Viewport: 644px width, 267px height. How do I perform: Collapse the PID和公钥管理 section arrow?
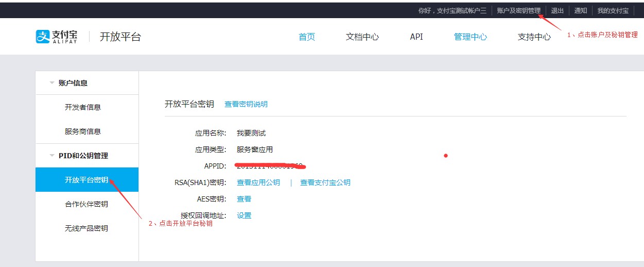pyautogui.click(x=51, y=155)
